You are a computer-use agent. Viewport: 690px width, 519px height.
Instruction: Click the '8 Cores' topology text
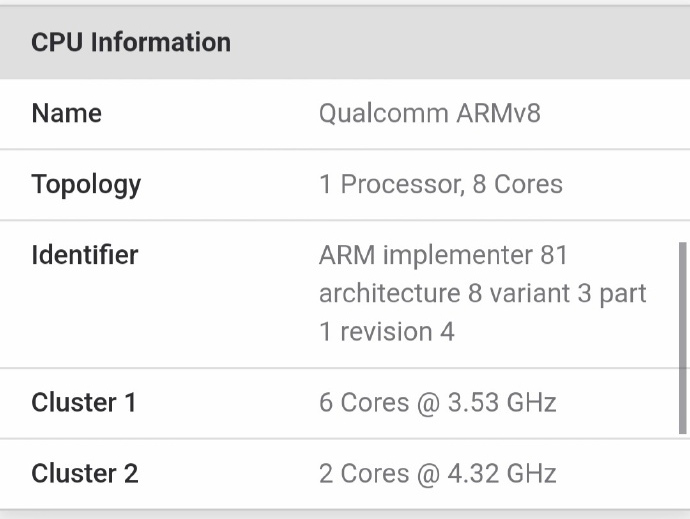[518, 184]
